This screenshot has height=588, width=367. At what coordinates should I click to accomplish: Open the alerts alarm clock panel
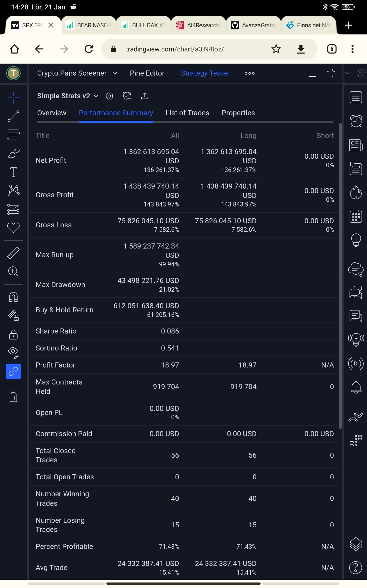(x=356, y=121)
